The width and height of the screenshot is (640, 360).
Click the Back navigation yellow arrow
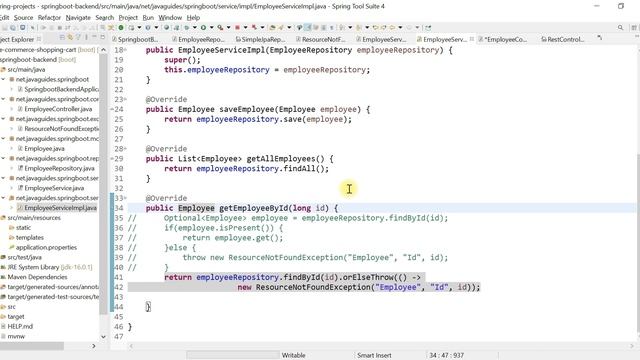pyautogui.click(x=392, y=27)
